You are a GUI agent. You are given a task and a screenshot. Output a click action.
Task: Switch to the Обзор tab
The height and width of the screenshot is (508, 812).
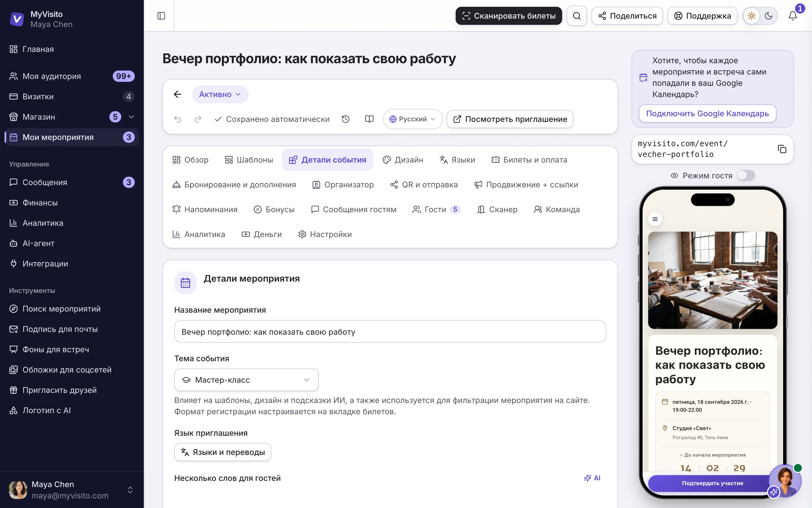click(190, 160)
